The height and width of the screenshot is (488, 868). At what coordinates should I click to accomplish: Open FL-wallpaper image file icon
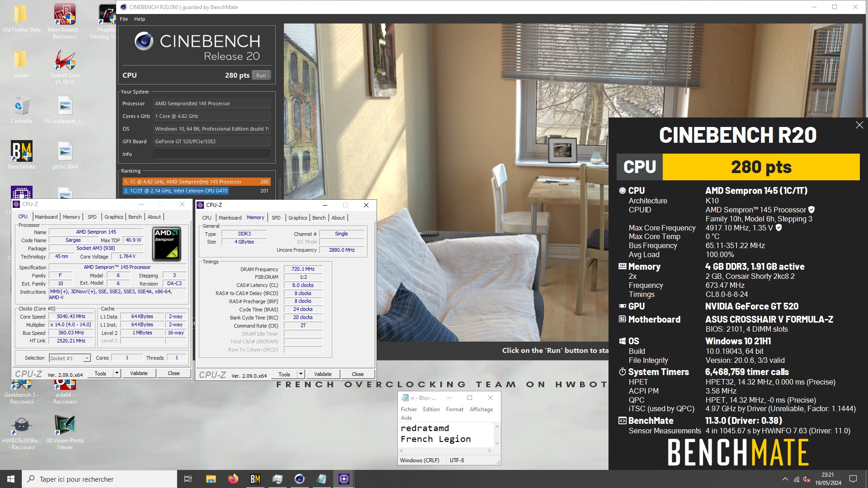65,110
